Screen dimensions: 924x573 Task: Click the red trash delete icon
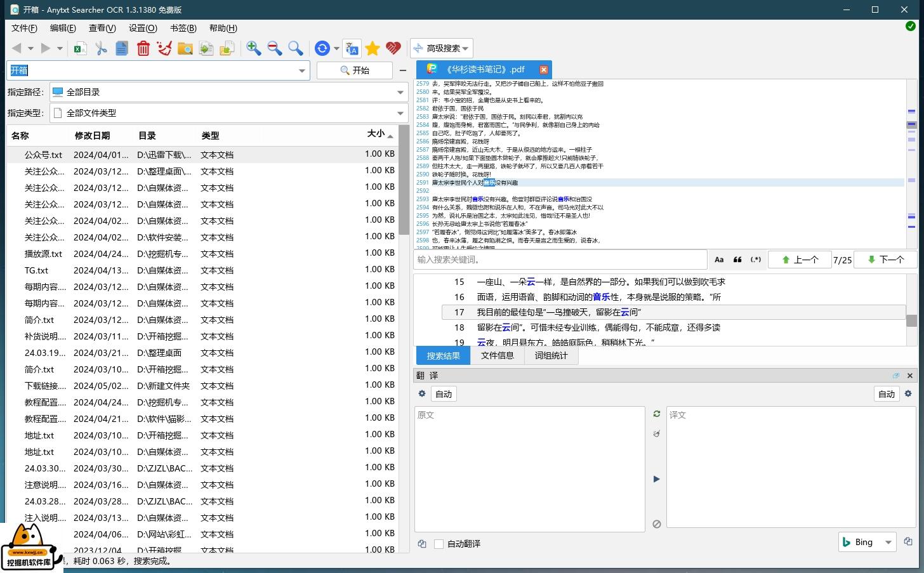click(x=143, y=48)
